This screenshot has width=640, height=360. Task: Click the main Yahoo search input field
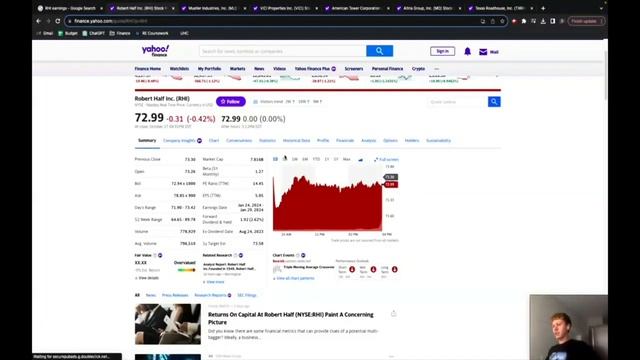coord(282,51)
